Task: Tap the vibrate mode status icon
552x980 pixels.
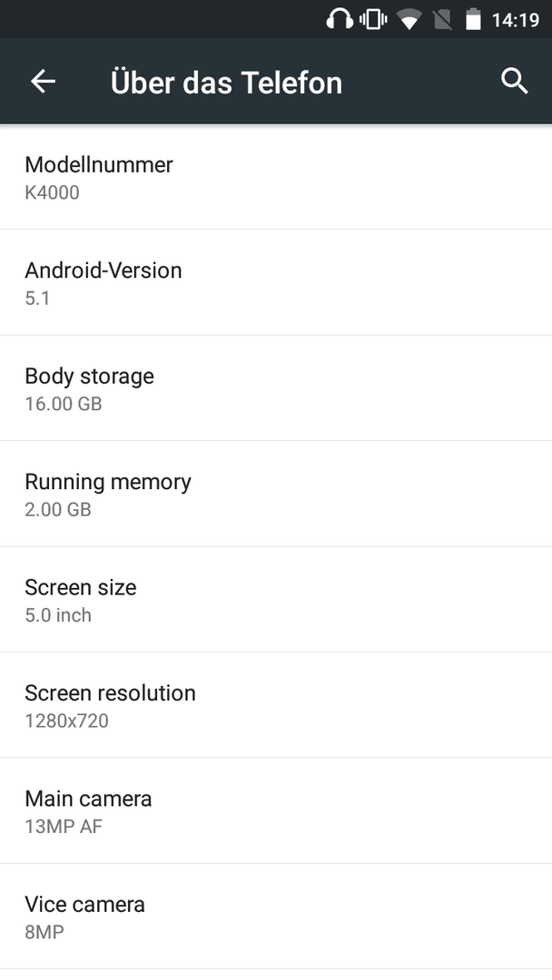Action: point(373,19)
